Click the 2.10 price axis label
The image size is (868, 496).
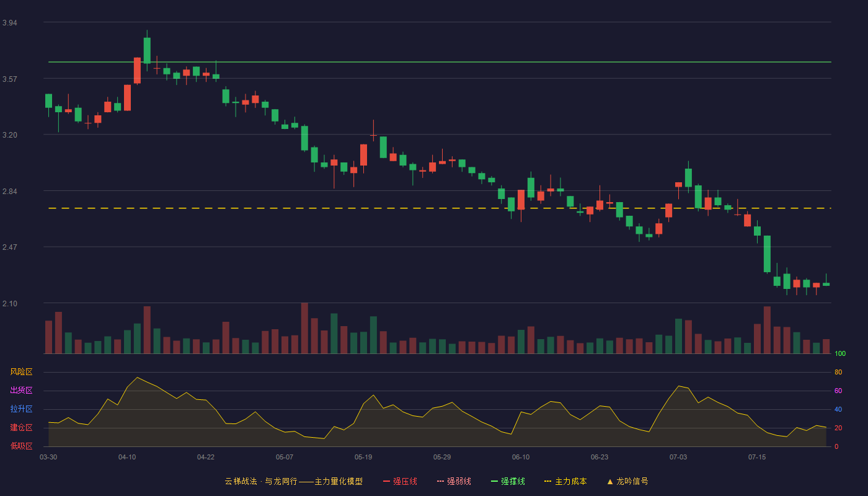coord(10,304)
